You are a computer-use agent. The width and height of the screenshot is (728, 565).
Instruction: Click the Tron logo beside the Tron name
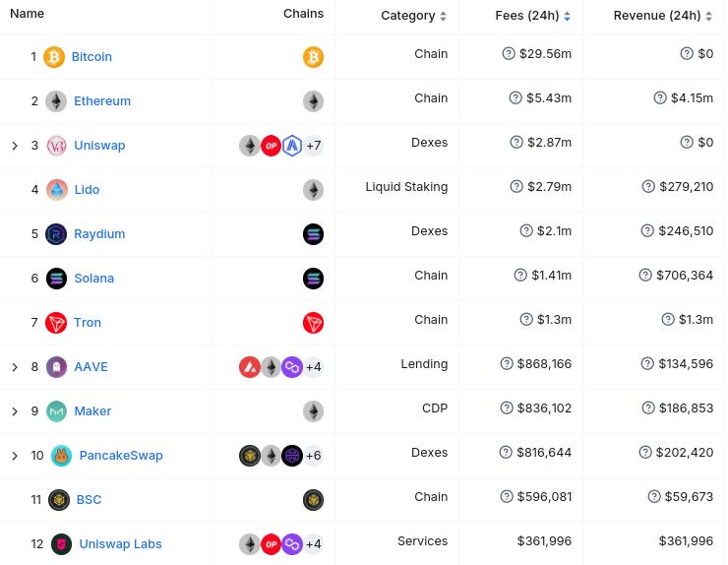[x=56, y=323]
